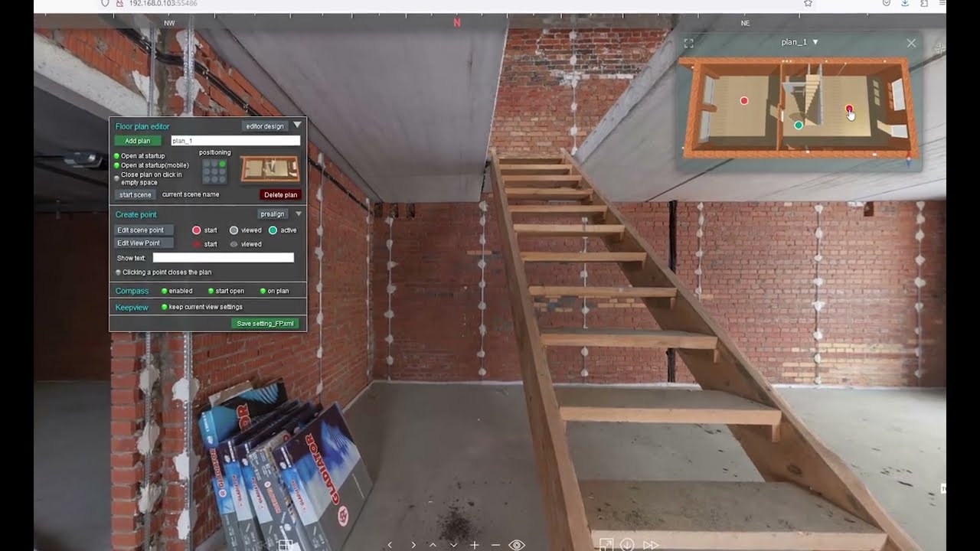Click the rotate right arrow in bottom toolbar
The width and height of the screenshot is (980, 551).
[413, 545]
